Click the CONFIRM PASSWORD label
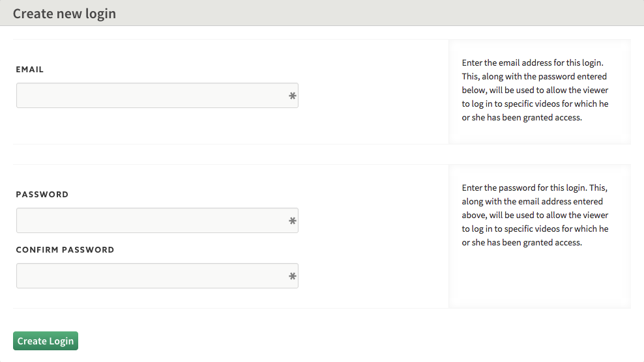644x362 pixels. pos(65,250)
